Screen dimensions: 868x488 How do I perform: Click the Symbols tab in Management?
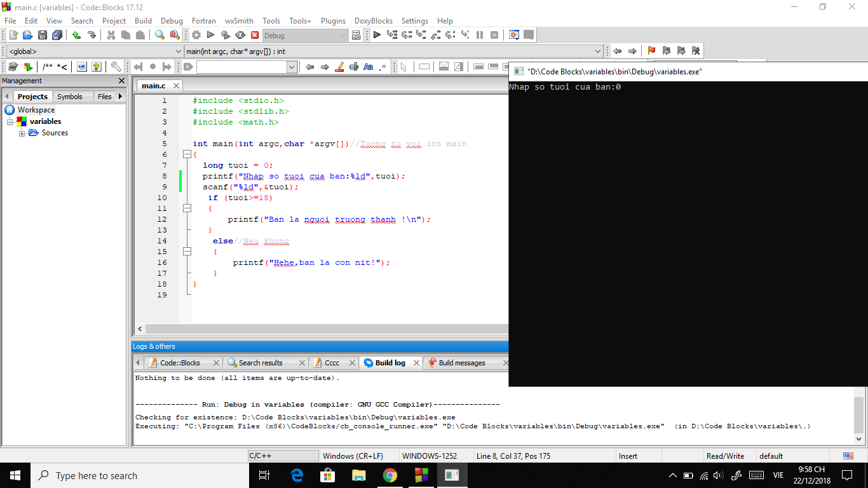click(x=69, y=97)
